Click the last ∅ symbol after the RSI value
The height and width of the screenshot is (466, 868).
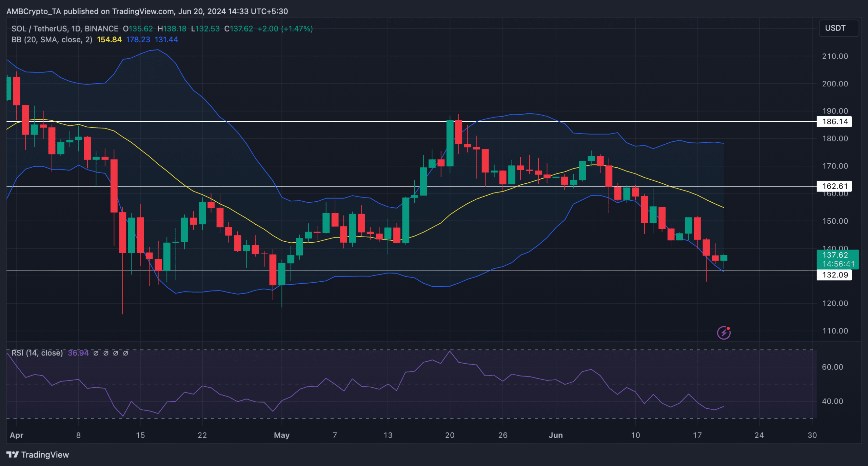pos(125,353)
